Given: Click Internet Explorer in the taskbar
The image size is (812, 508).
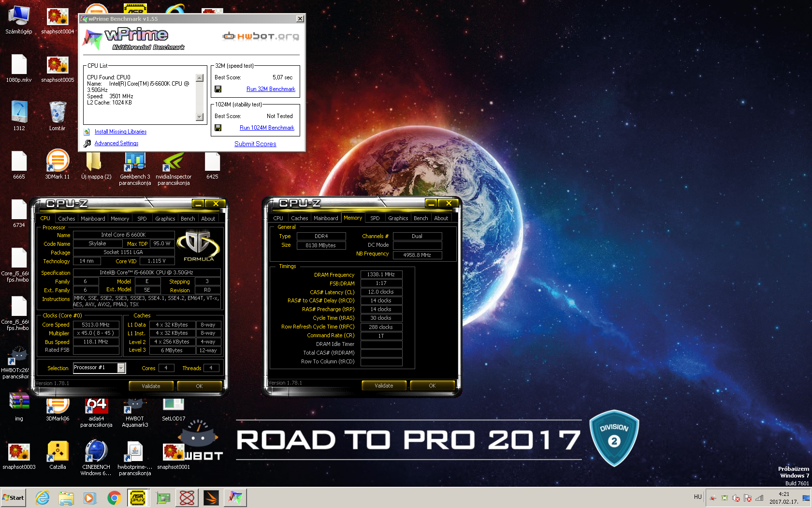Looking at the screenshot, I should 43,497.
